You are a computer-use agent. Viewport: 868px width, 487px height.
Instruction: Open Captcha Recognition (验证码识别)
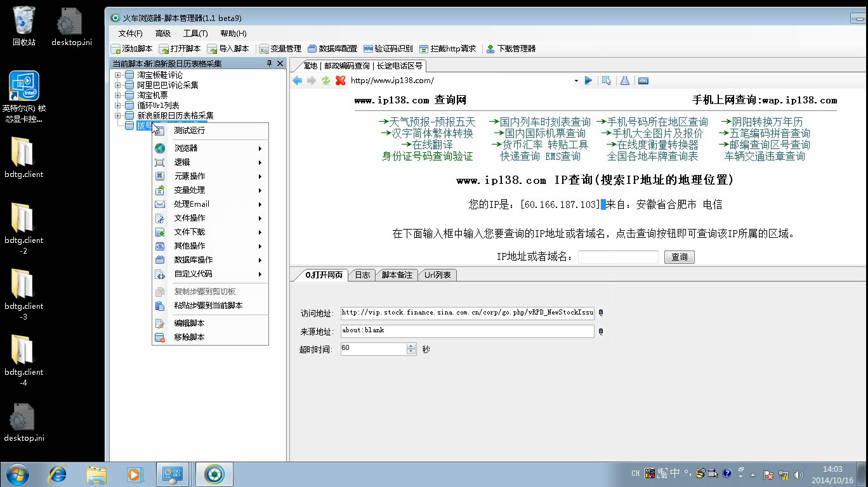[x=388, y=49]
